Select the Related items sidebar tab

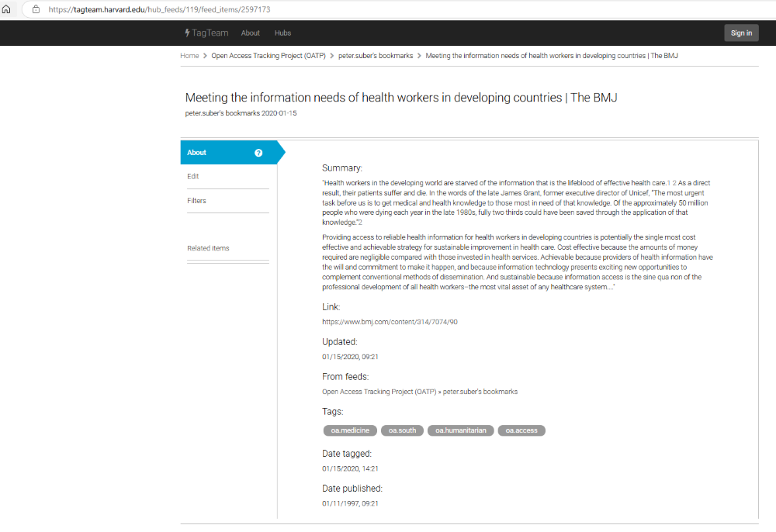(208, 248)
